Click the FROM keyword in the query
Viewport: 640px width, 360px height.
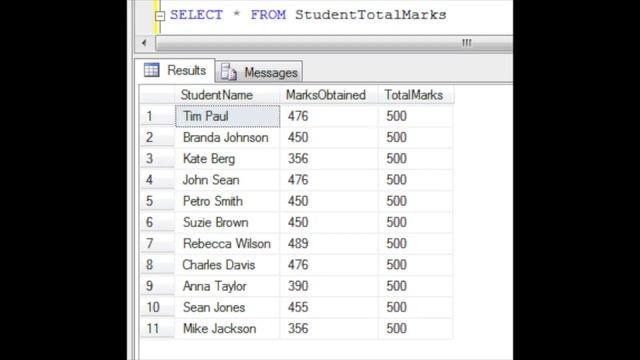coord(268,15)
